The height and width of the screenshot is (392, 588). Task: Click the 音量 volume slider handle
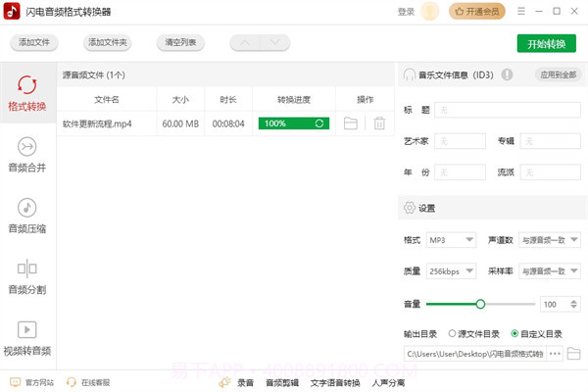(480, 304)
